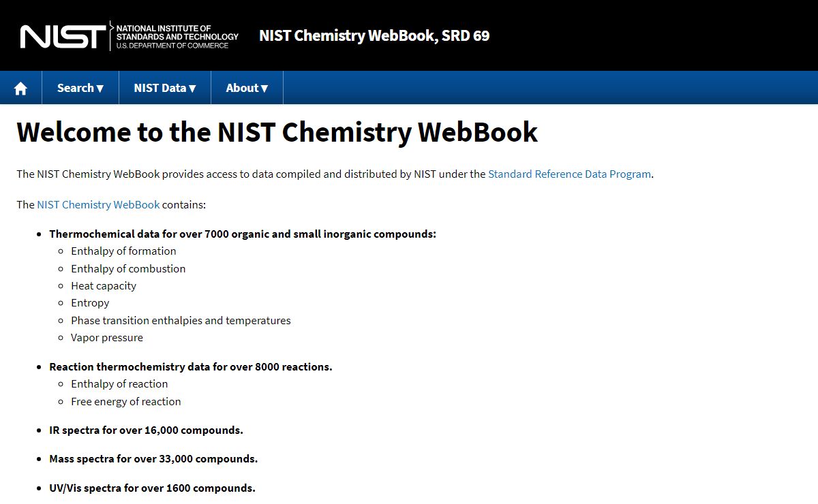Screen dimensions: 818x504
Task: Follow the NIST Chemistry WebBook link
Action: click(x=98, y=204)
